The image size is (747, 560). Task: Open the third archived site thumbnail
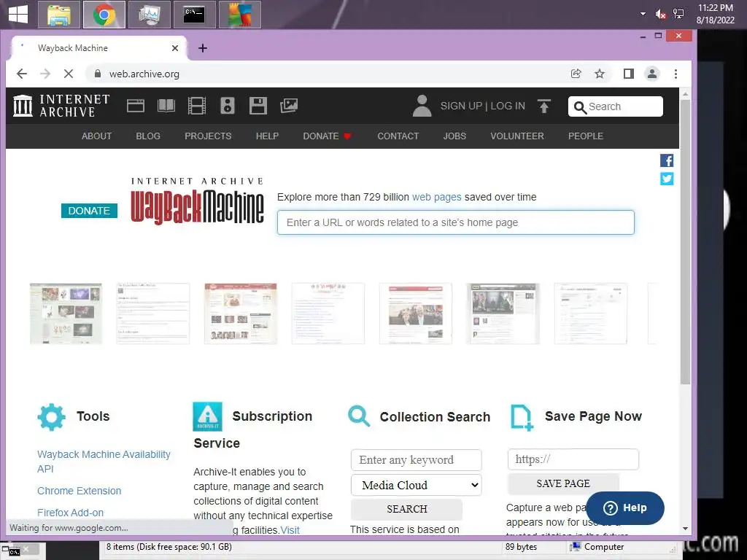pyautogui.click(x=241, y=314)
